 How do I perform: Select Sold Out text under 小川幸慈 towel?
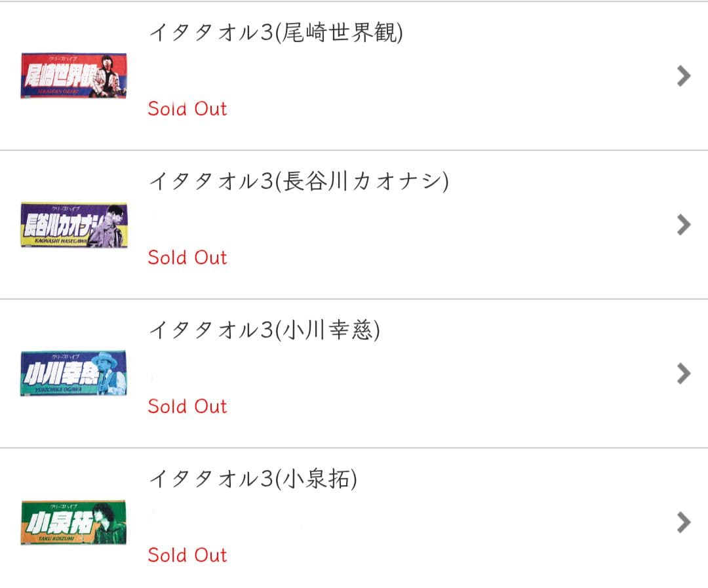tap(187, 406)
